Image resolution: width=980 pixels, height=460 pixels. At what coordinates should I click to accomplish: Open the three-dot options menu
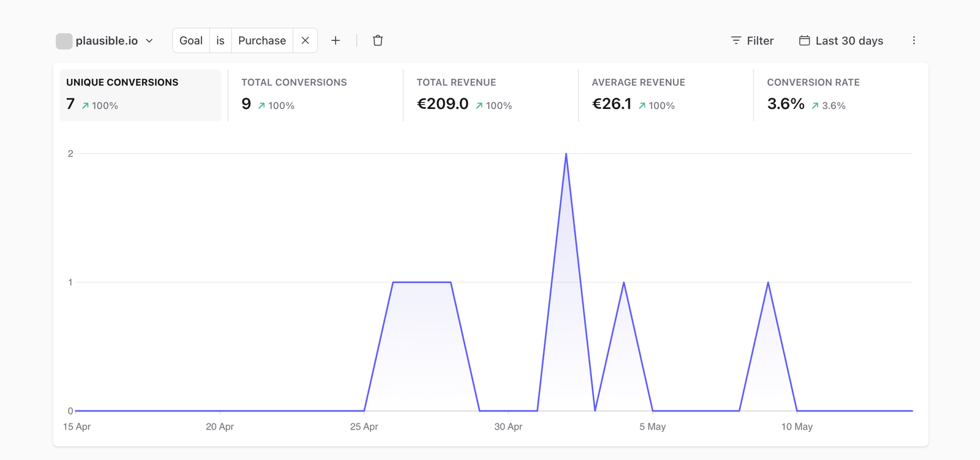[x=914, y=40]
